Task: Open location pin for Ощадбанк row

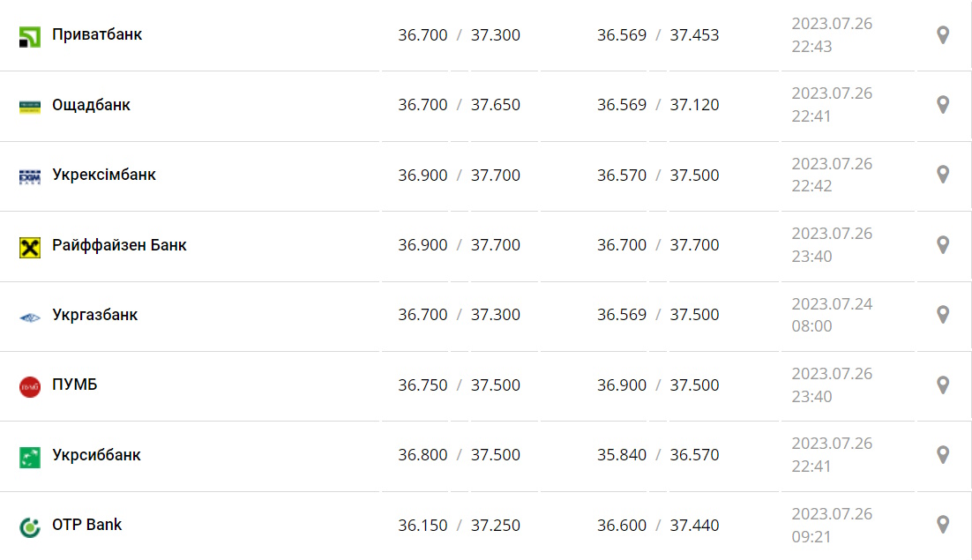Action: coord(942,105)
